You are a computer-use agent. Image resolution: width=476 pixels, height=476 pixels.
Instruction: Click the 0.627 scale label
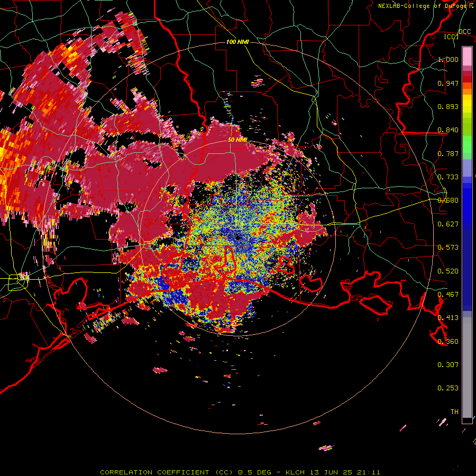click(x=448, y=224)
